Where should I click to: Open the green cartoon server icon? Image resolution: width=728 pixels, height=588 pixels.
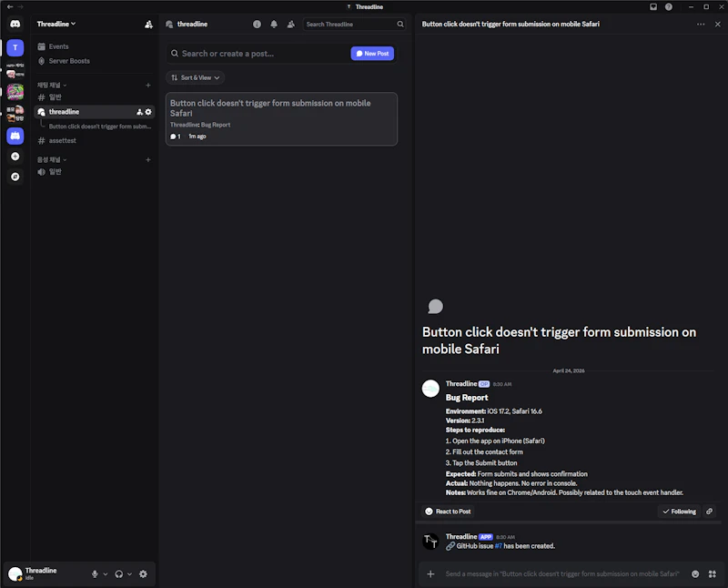click(15, 92)
